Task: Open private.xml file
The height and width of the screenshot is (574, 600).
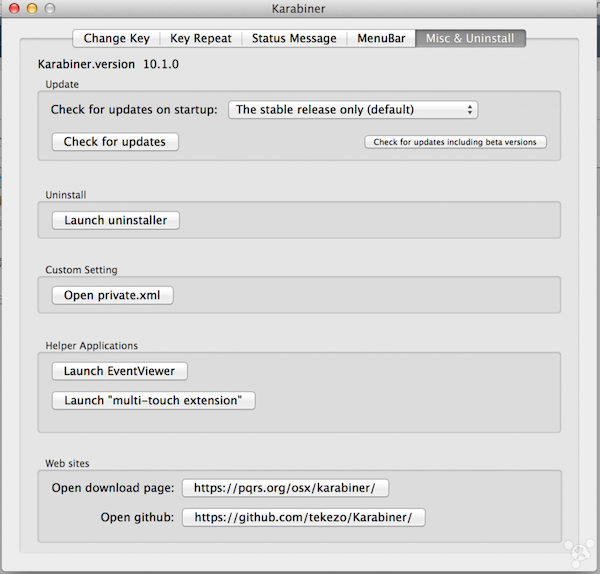Action: pos(112,295)
